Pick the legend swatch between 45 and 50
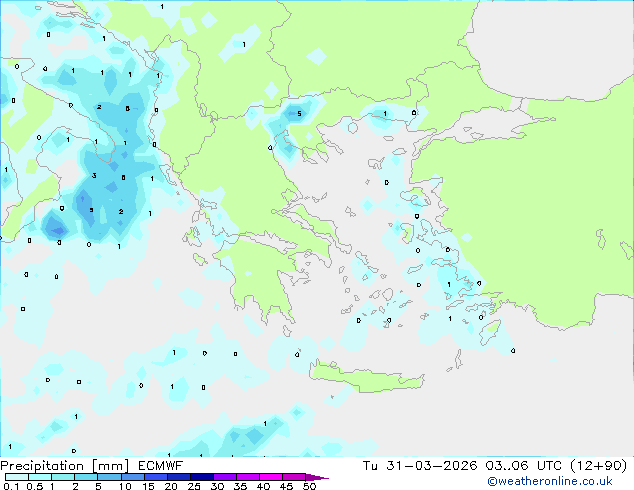The image size is (634, 490). 294,477
